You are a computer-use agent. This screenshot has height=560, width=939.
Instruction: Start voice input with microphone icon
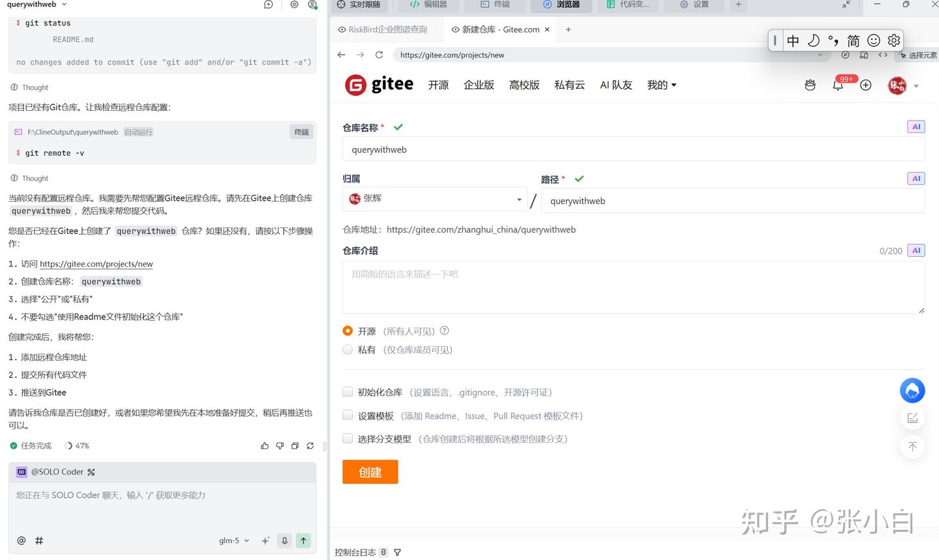[x=284, y=540]
